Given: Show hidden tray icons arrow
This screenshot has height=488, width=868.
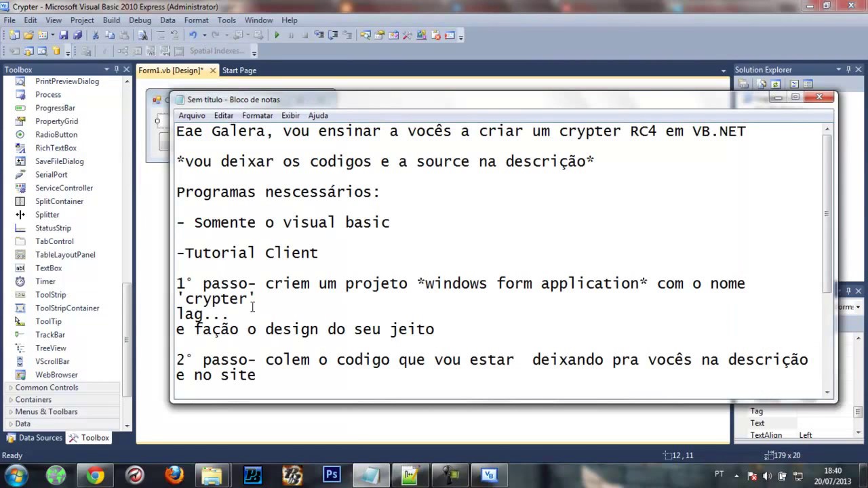Looking at the screenshot, I should tap(737, 476).
